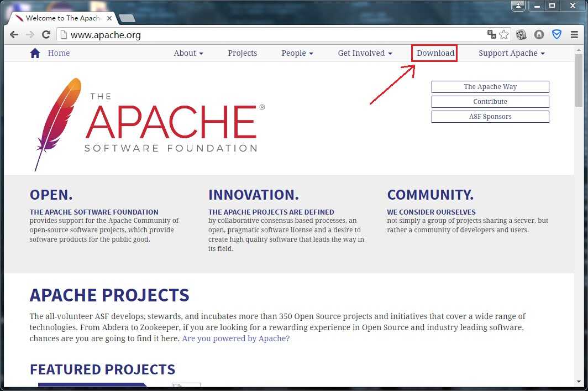Click WE CONSIDER OURSELVES subheading
The width and height of the screenshot is (588, 391).
coord(431,212)
